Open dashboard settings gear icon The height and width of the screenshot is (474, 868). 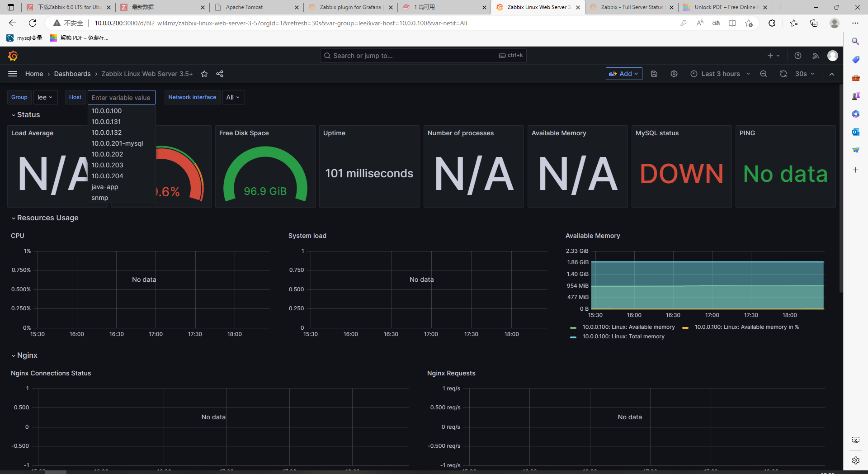tap(674, 74)
